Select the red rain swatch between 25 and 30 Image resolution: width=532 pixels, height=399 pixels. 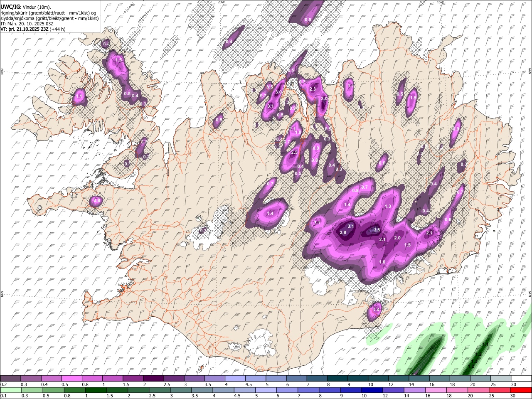[x=500, y=390]
